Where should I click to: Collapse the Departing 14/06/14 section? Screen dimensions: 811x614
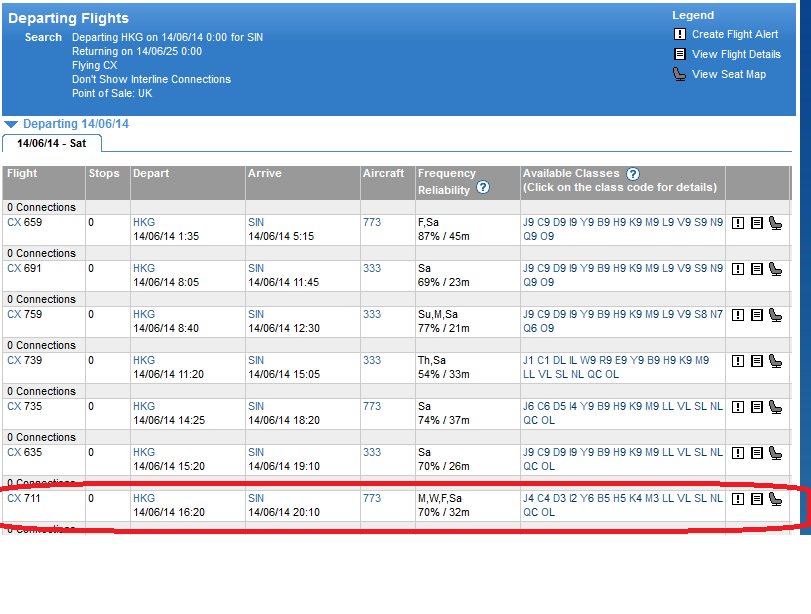pos(11,125)
